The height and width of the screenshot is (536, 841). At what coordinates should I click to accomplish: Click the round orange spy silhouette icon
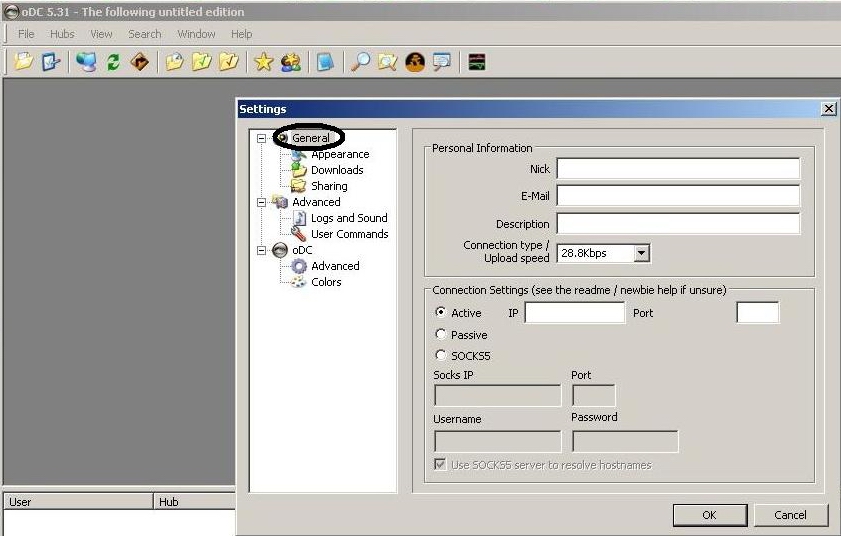point(415,62)
